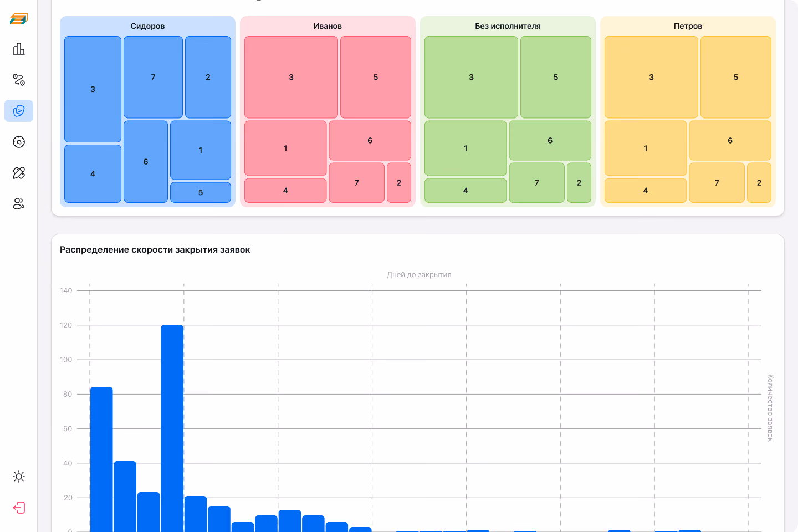Select Петров treemap tile 1
Image resolution: width=798 pixels, height=532 pixels.
pos(646,148)
